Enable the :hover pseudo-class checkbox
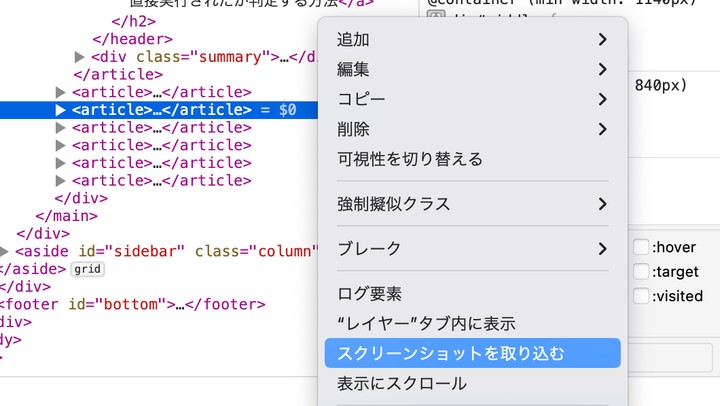Screen dimensions: 720x406 [x=641, y=247]
